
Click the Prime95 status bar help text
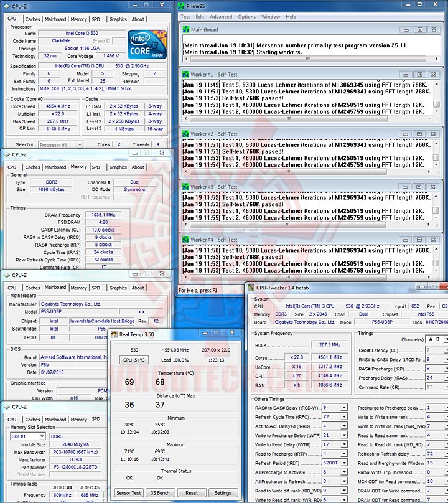click(198, 290)
